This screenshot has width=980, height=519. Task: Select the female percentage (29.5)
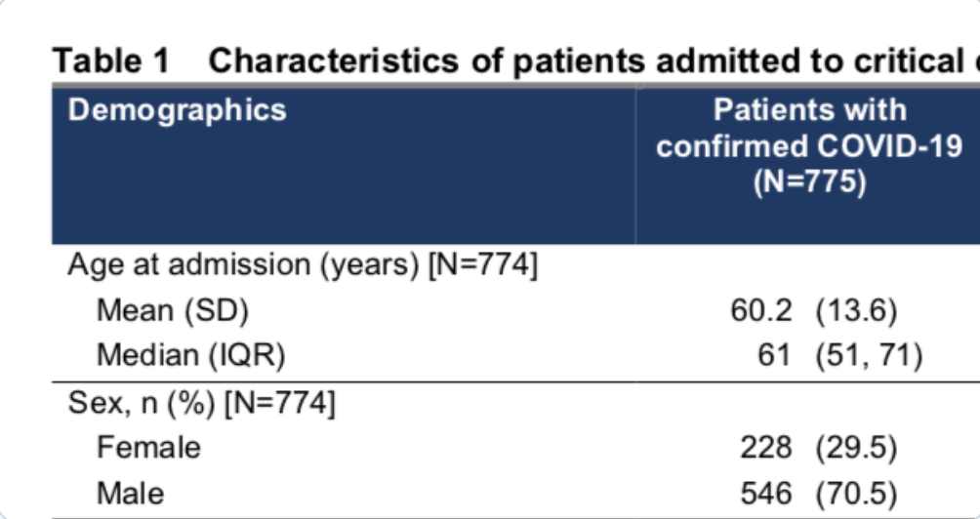tap(856, 447)
